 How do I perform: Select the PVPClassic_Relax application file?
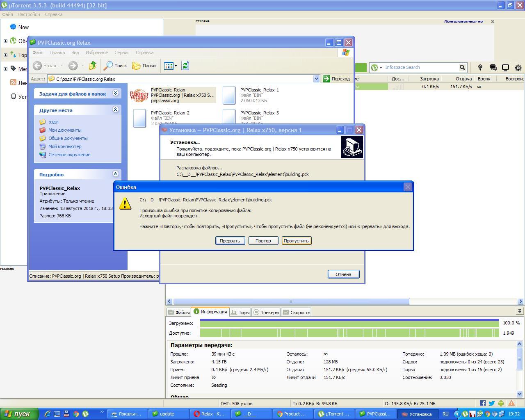click(173, 95)
